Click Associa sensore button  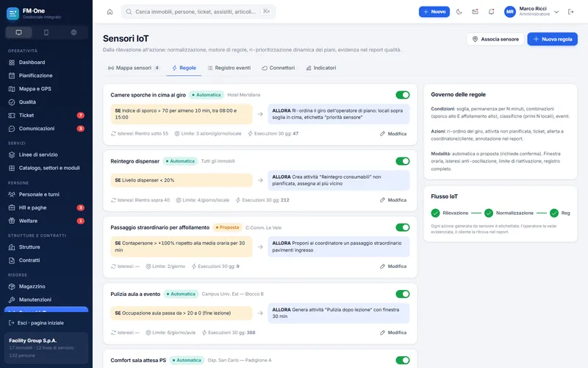(495, 39)
